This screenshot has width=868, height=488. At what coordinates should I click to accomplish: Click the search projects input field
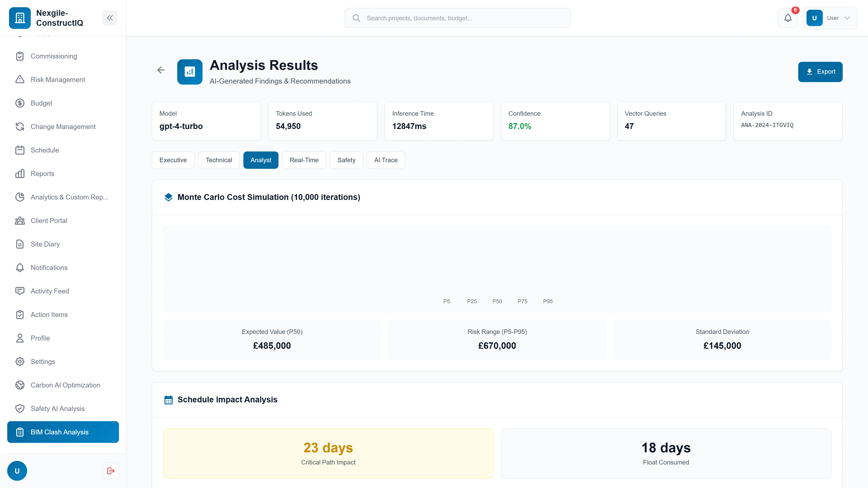[457, 18]
